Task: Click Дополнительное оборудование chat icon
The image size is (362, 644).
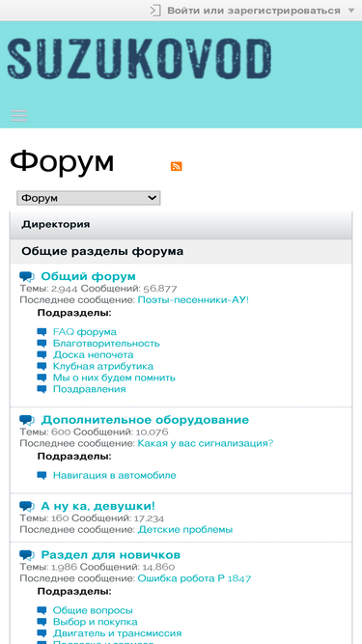Action: (x=27, y=420)
